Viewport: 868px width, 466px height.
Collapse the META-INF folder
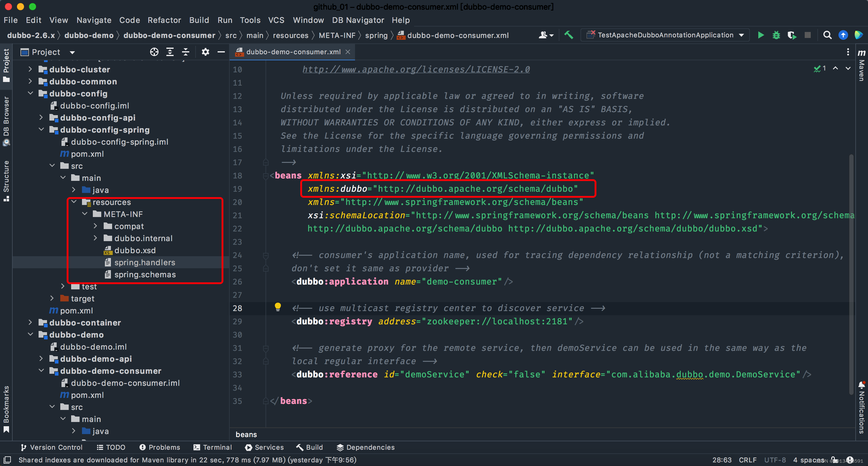[85, 214]
